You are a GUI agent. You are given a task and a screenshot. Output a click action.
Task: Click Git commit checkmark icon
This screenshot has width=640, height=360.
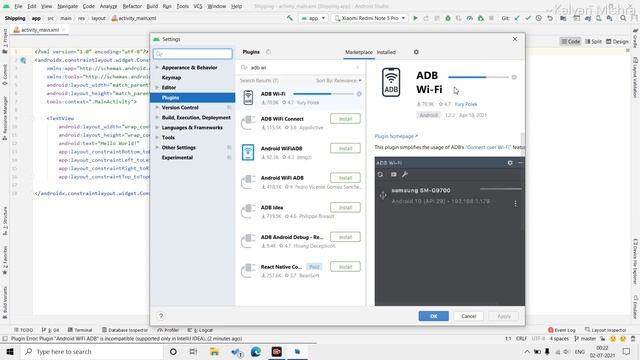pos(528,18)
